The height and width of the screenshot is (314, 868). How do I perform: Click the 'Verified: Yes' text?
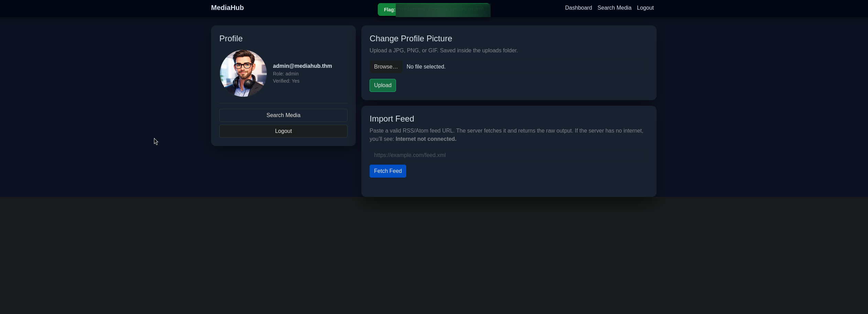pyautogui.click(x=286, y=81)
